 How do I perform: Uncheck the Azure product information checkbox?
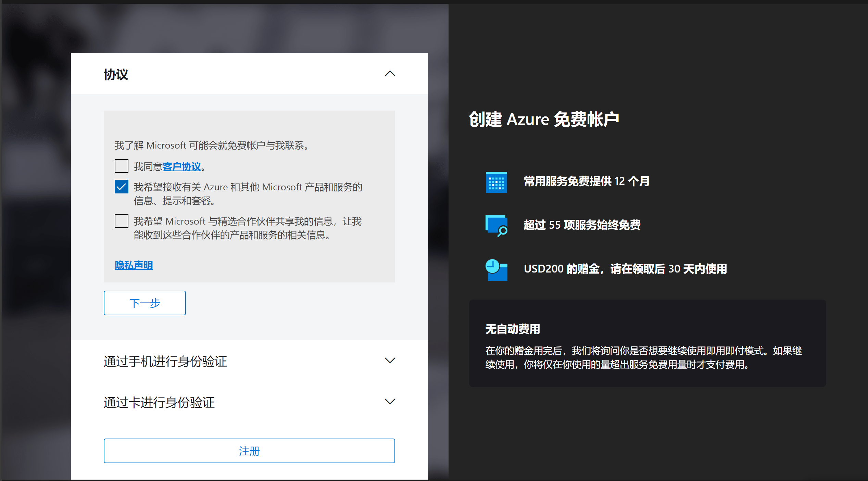click(x=122, y=187)
